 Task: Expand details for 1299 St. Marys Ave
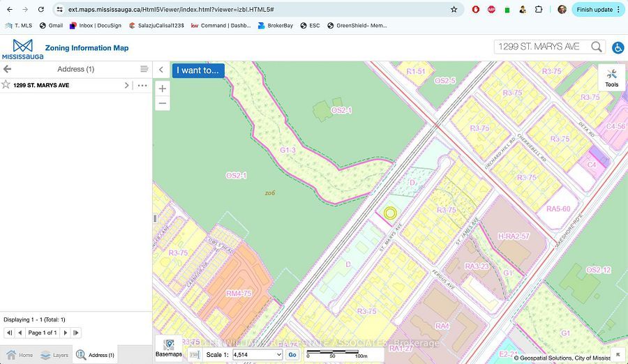(x=126, y=85)
